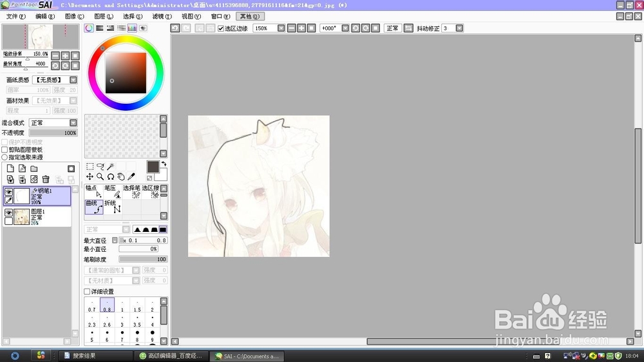
Task: Select the move tool
Action: coord(90,176)
